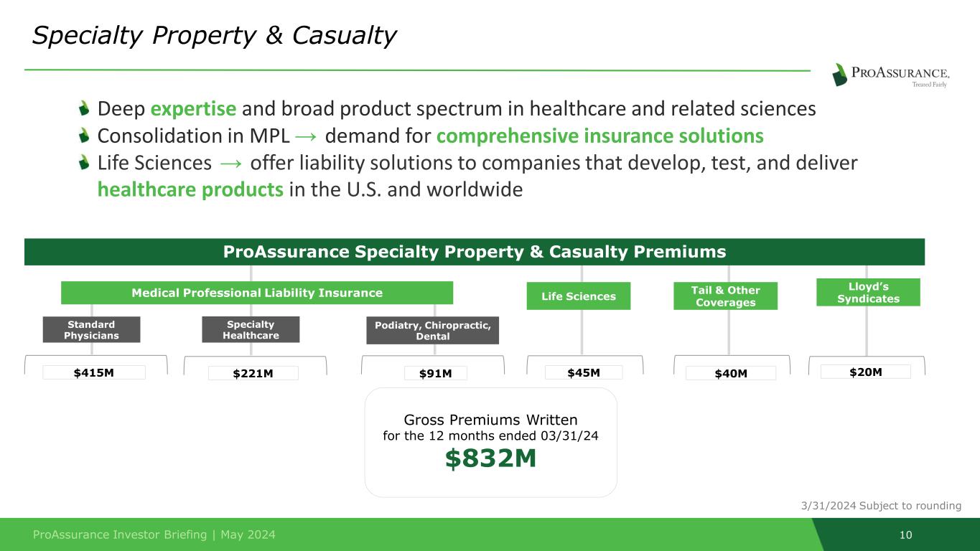Click the bullet icon beside "Consolidation in MPL"
980x551 pixels.
[x=85, y=136]
